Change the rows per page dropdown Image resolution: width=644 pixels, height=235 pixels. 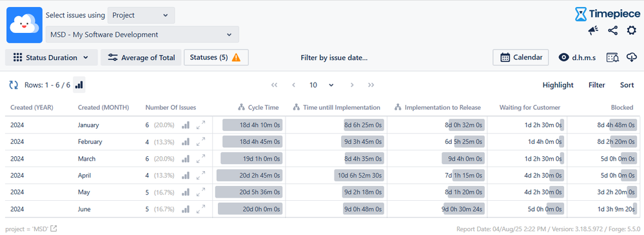click(x=321, y=85)
